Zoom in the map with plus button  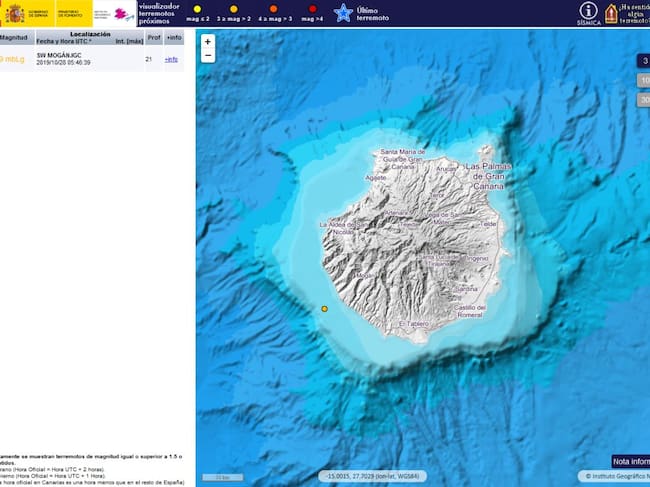207,42
